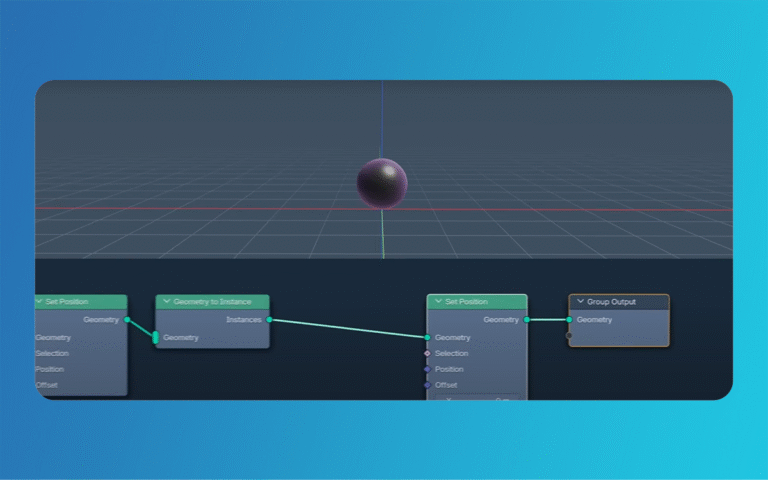Select the purple sphere in the viewport
The height and width of the screenshot is (480, 768).
click(382, 183)
